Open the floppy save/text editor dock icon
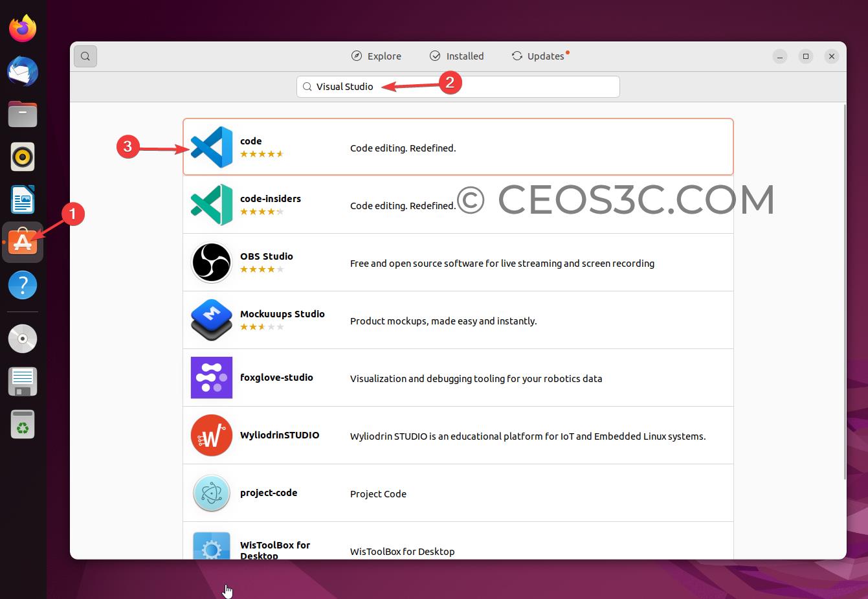Screen dimensions: 868x599 coord(23,381)
